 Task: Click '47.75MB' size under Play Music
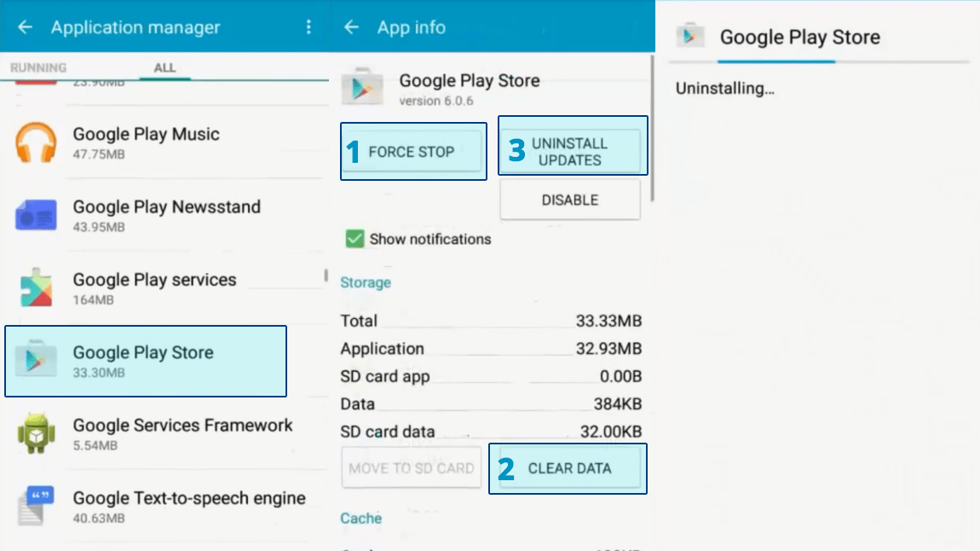[99, 154]
